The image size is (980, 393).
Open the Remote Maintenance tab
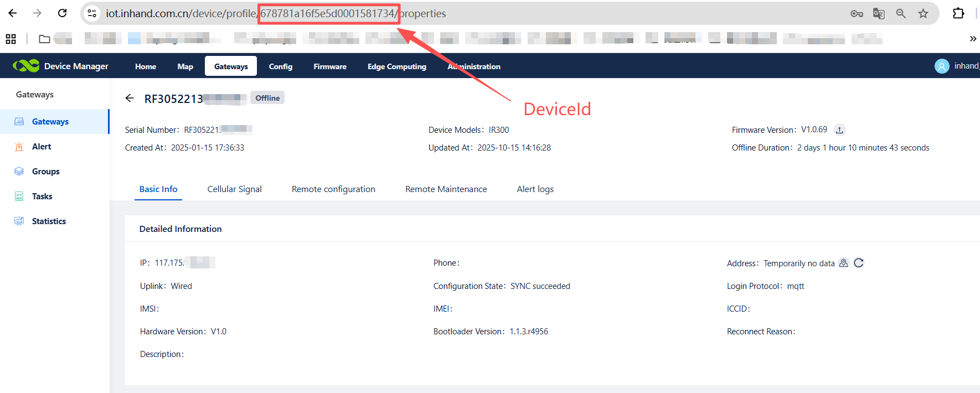(446, 189)
